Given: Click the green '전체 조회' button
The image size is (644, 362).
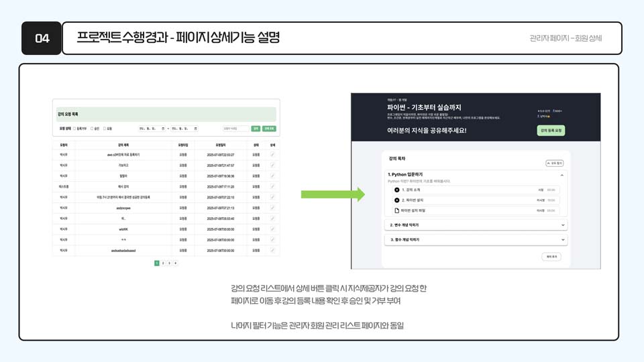Looking at the screenshot, I should tap(269, 129).
